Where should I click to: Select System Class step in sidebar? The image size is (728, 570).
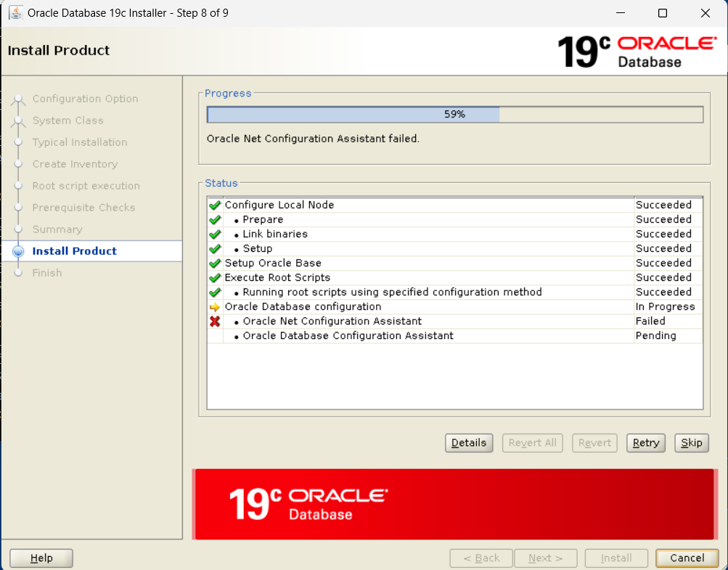click(x=68, y=121)
